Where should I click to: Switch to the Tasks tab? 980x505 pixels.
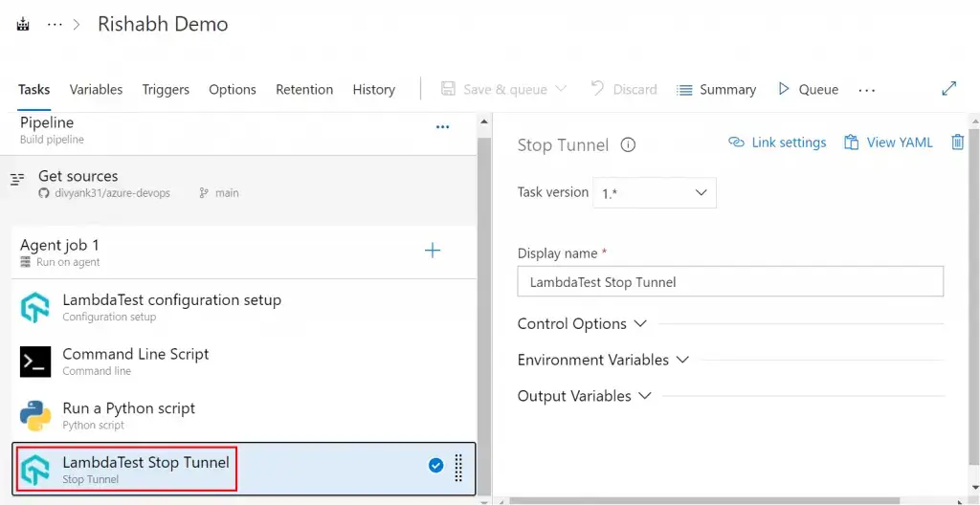[x=33, y=89]
